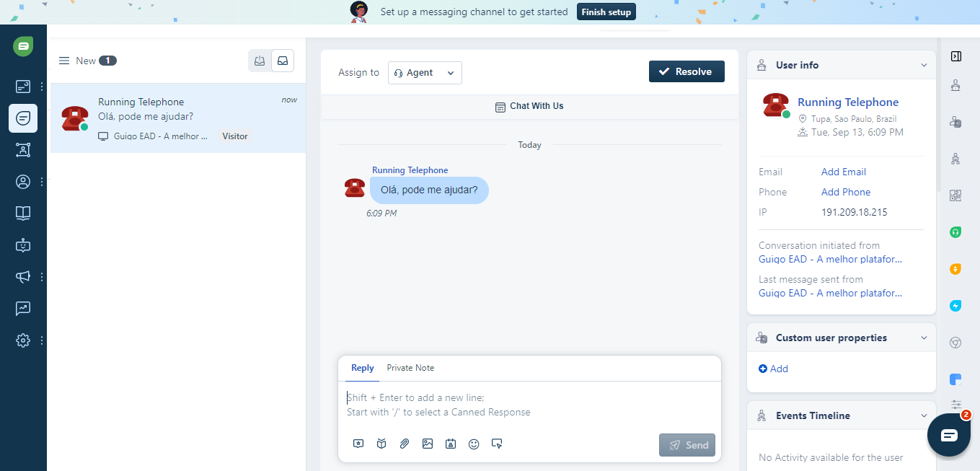Insert an image with the picture icon
Image resolution: width=980 pixels, height=471 pixels.
pyautogui.click(x=428, y=444)
